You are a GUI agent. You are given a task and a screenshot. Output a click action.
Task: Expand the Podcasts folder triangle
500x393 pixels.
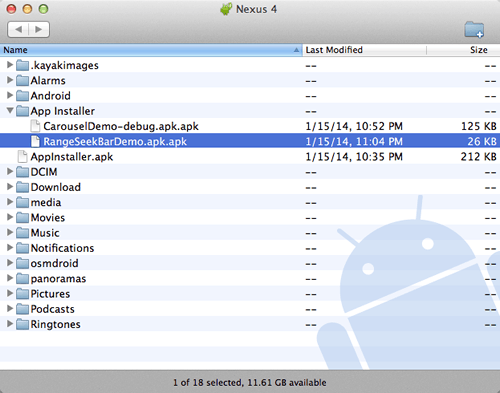(10, 309)
